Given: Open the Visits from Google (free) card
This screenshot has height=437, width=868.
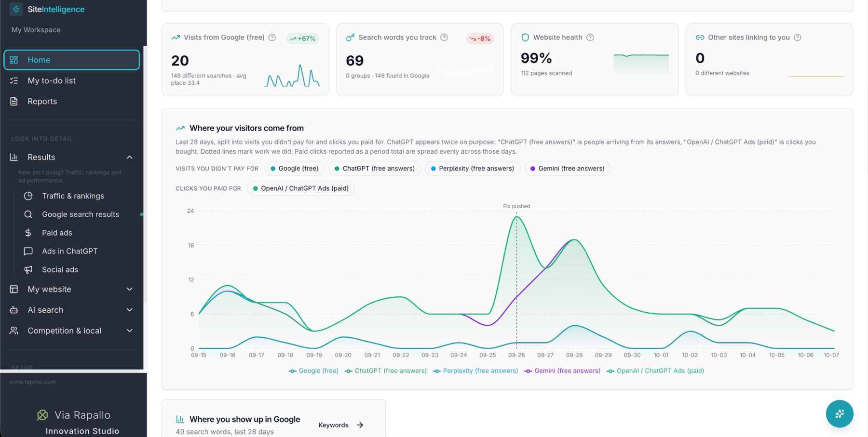Looking at the screenshot, I should [x=245, y=60].
